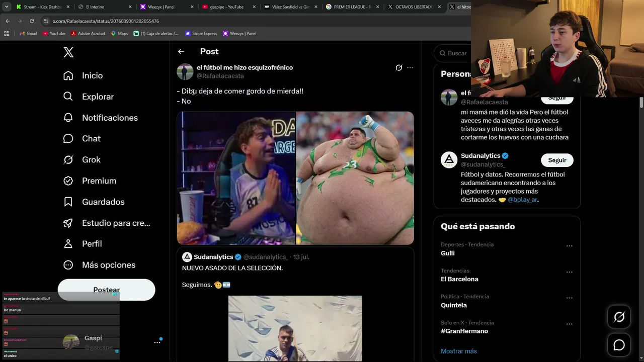Switch to the Stream - Kick Dashboard tab

coord(43,7)
